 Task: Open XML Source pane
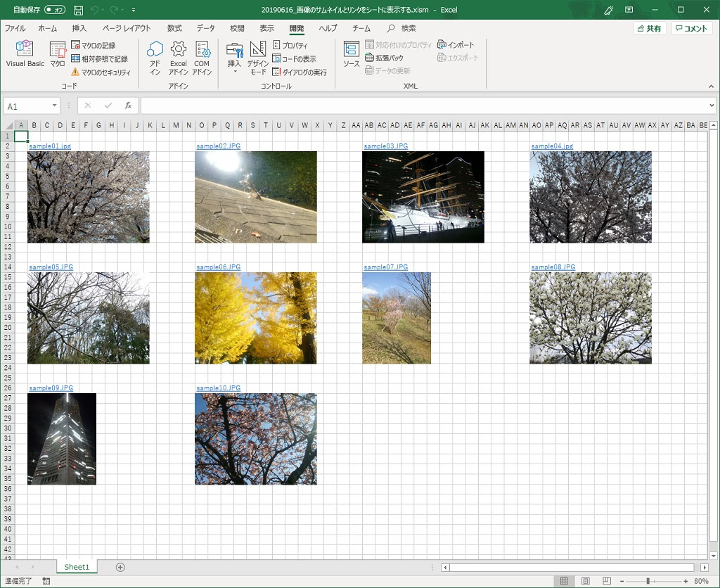(352, 54)
